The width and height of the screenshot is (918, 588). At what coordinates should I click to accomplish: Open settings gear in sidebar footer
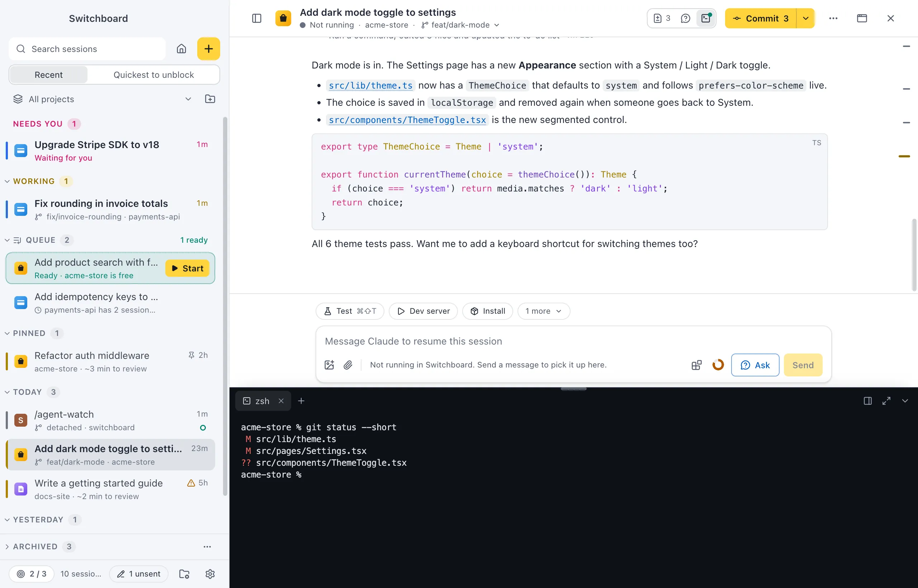(x=210, y=574)
